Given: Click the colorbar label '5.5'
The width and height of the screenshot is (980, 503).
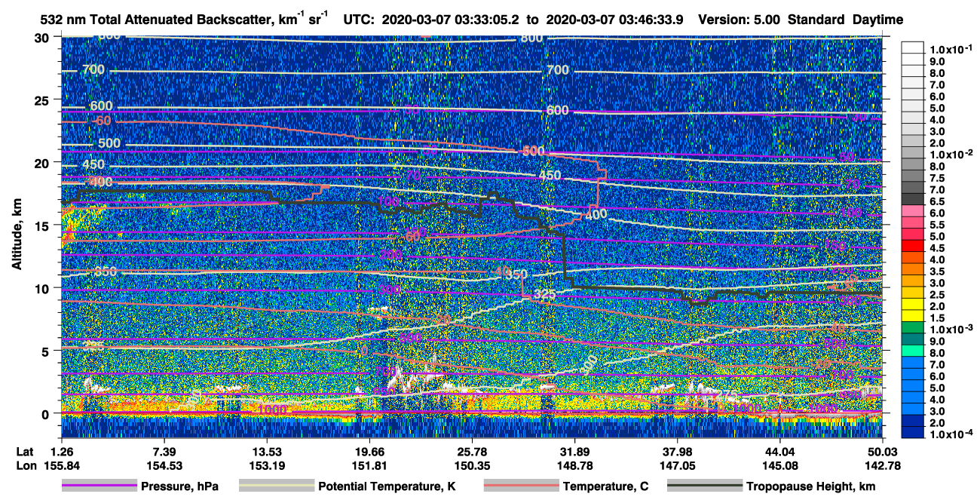Looking at the screenshot, I should pyautogui.click(x=938, y=225).
